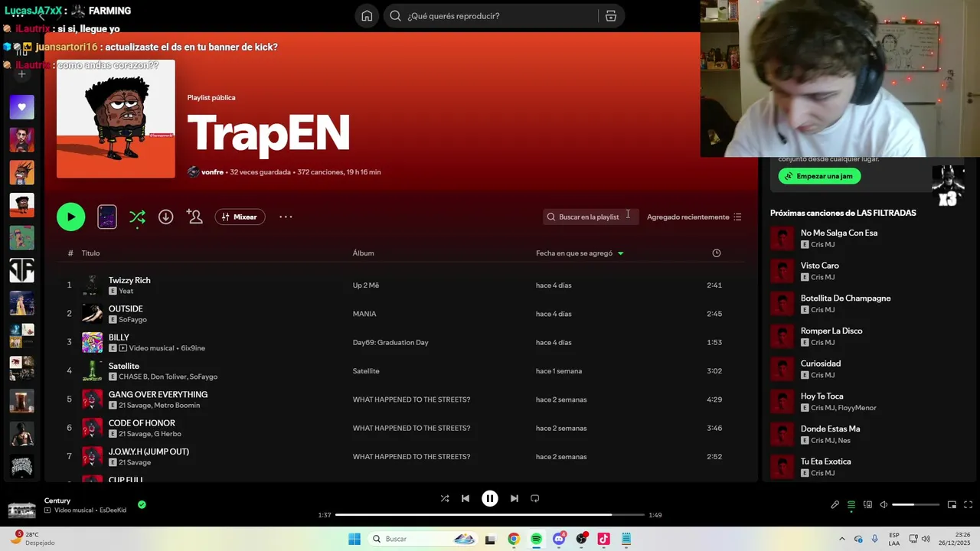
Task: Select the track 'Twizzy Rich'
Action: 129,280
